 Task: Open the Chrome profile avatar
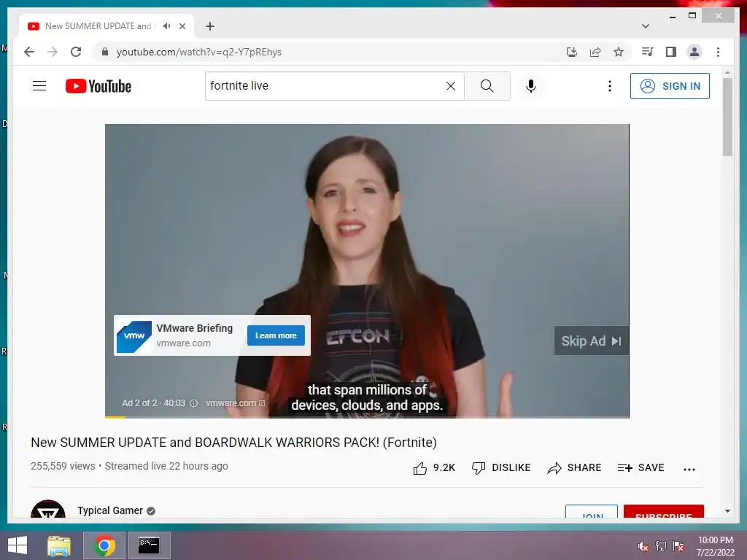coord(694,52)
